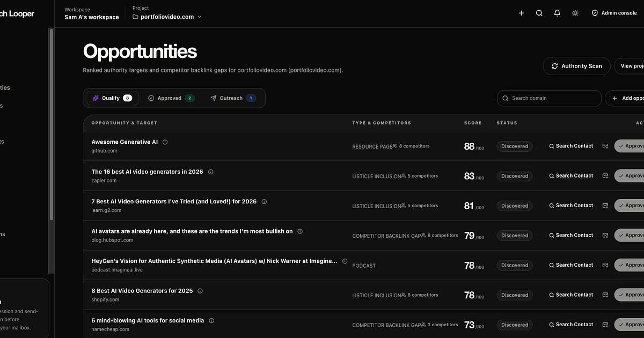Open notifications bell in the top bar

click(x=557, y=13)
